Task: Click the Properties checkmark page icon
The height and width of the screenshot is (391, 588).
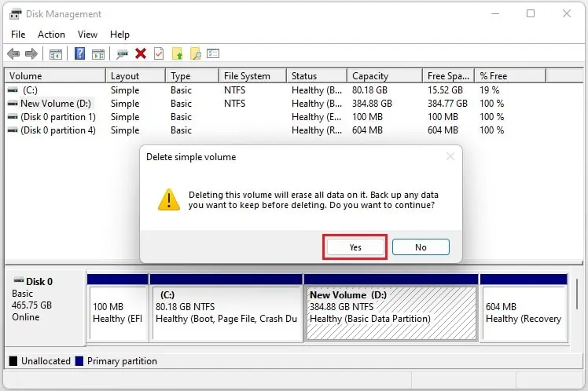Action: [159, 53]
